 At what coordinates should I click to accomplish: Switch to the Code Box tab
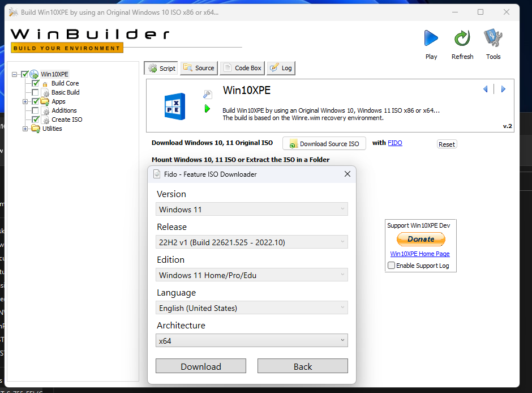242,68
